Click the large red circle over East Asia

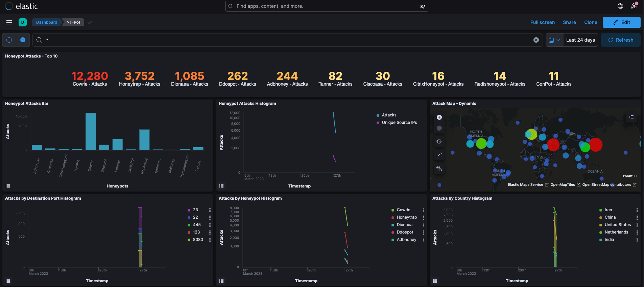point(596,145)
